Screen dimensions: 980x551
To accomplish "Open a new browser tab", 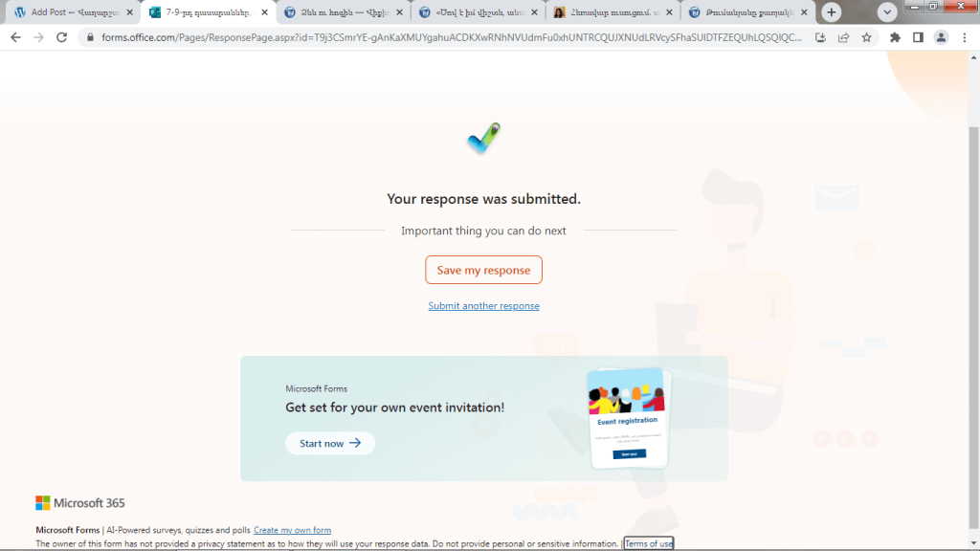I will [x=832, y=12].
